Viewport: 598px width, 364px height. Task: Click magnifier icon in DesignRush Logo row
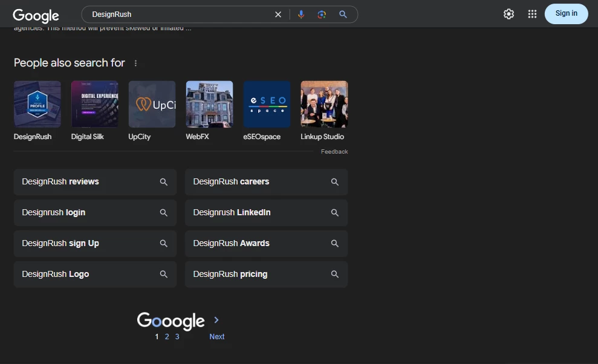pos(164,275)
